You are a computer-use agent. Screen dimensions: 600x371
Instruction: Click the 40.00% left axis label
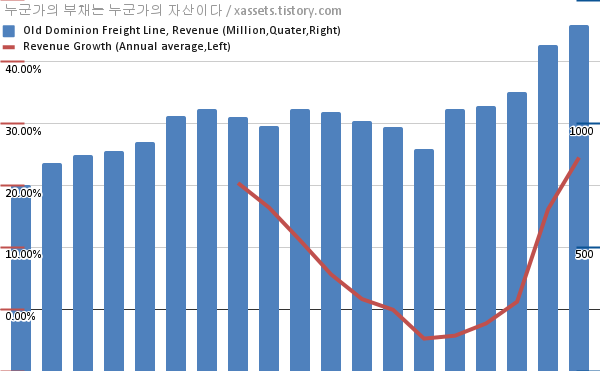pos(23,69)
